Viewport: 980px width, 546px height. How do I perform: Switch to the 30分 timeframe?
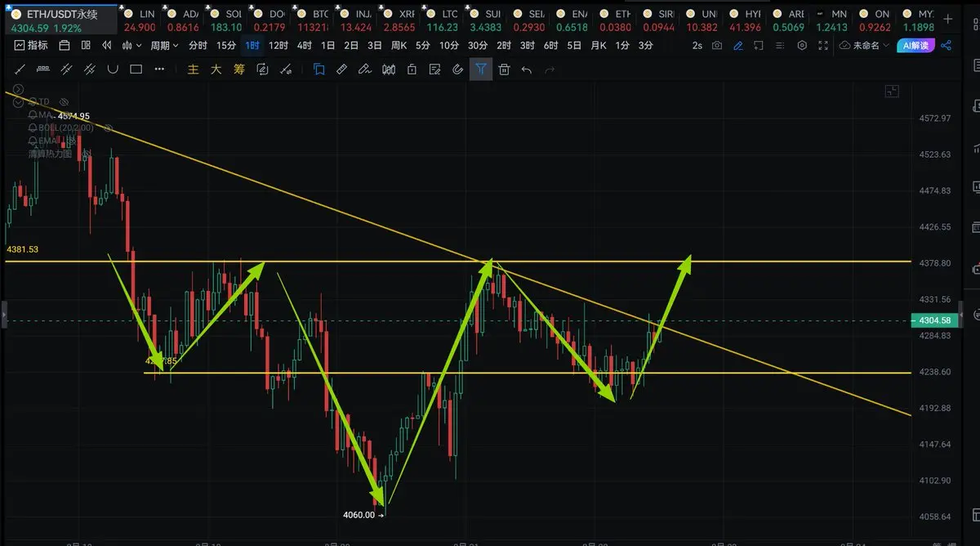tap(477, 46)
